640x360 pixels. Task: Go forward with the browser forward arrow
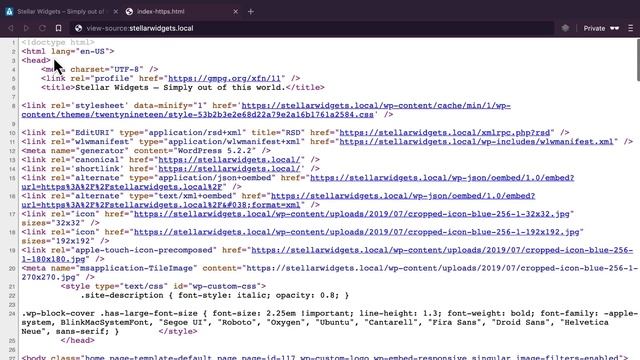tap(26, 28)
